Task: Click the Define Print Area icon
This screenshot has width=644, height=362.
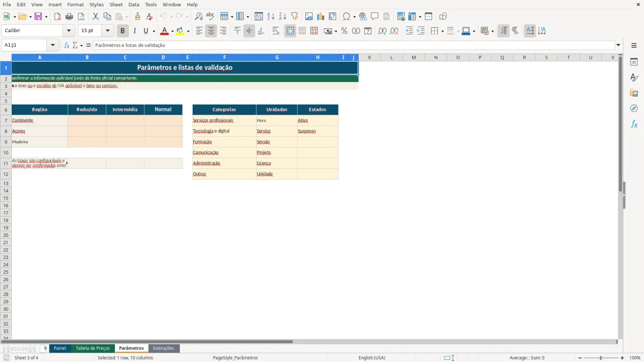Action: (400, 17)
